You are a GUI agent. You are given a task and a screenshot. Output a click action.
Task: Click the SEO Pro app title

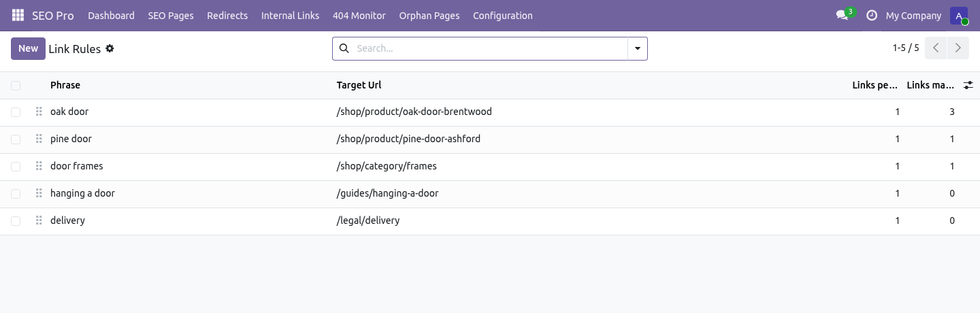coord(53,15)
